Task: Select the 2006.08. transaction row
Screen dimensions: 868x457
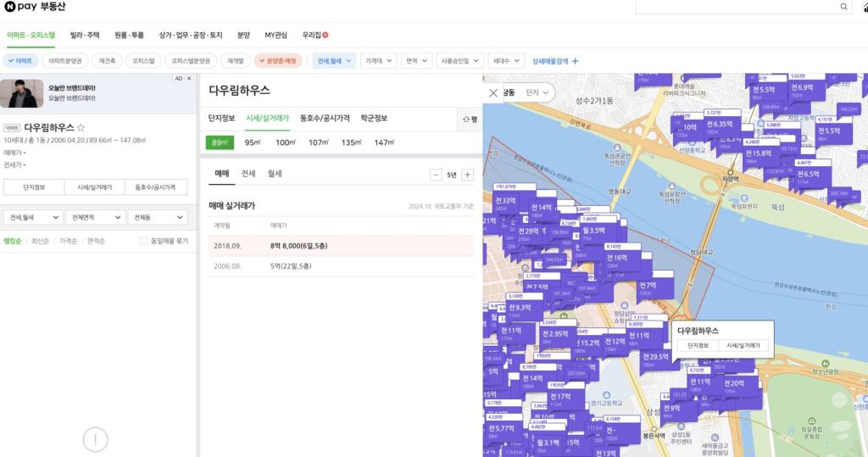Action: 341,266
